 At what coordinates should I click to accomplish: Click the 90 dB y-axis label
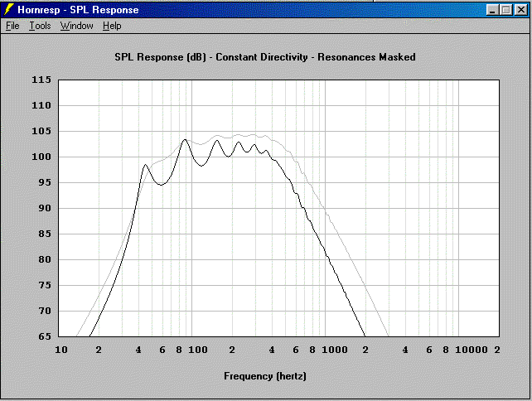click(x=45, y=208)
